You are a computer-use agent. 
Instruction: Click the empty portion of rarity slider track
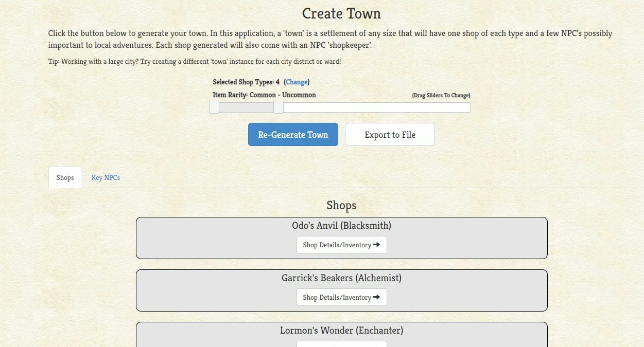pyautogui.click(x=376, y=107)
